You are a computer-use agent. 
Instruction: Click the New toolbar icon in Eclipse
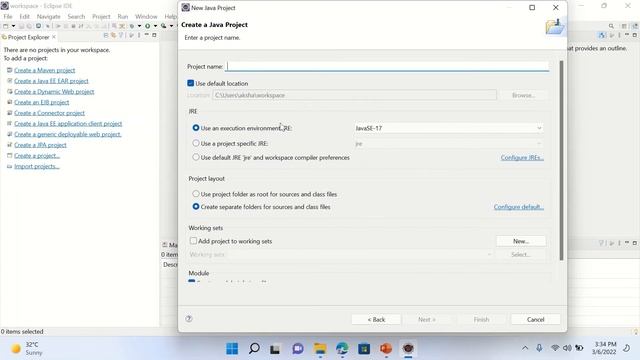tap(6, 26)
